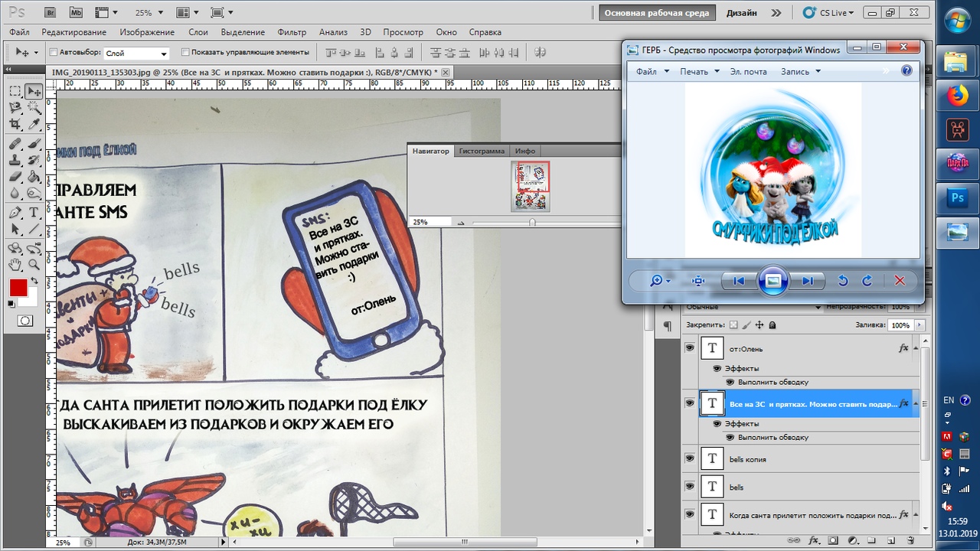Select the Paint Bucket tool
This screenshot has width=980, height=551.
pos(34,177)
